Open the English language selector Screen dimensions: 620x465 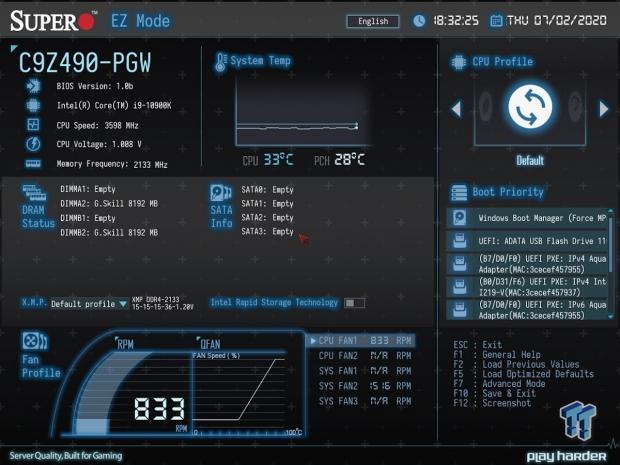pos(373,21)
